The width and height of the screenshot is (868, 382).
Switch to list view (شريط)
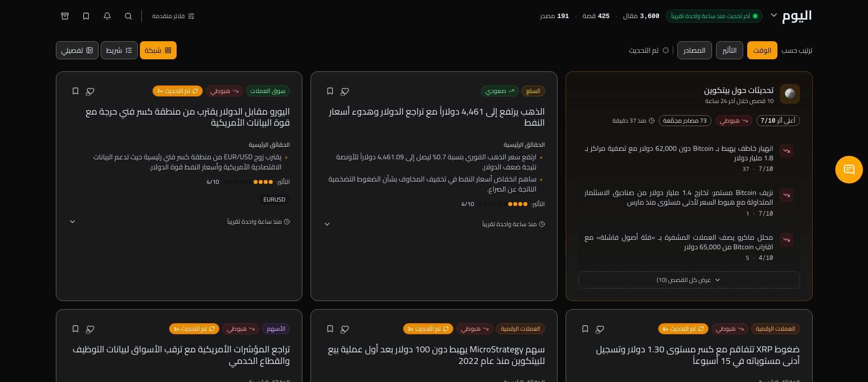click(119, 50)
